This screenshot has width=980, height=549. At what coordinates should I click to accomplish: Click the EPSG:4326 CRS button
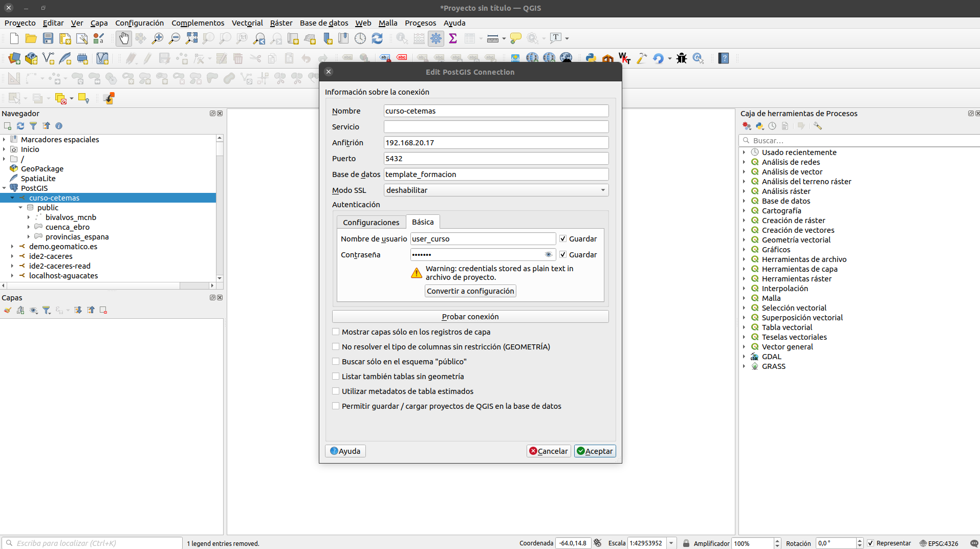pos(939,543)
